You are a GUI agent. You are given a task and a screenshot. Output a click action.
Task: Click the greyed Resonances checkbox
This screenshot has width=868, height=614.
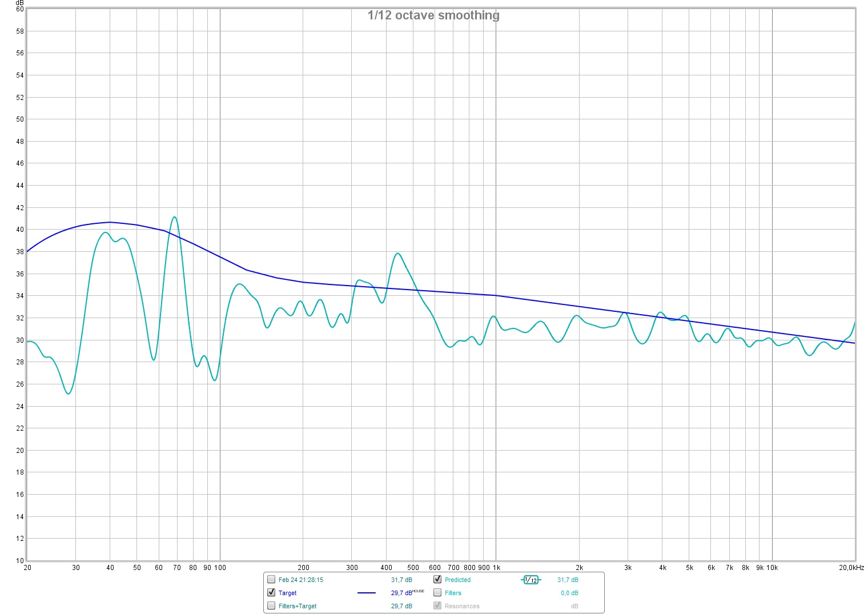437,605
